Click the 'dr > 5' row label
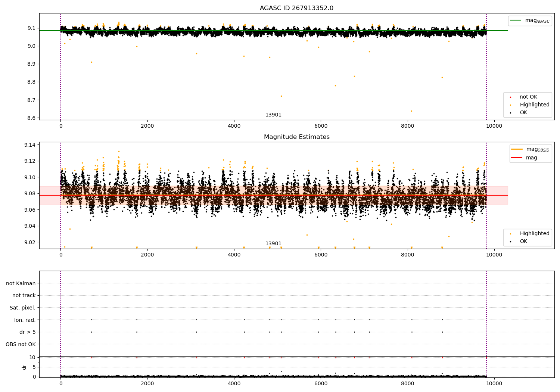The height and width of the screenshot is (392, 560). 27,332
